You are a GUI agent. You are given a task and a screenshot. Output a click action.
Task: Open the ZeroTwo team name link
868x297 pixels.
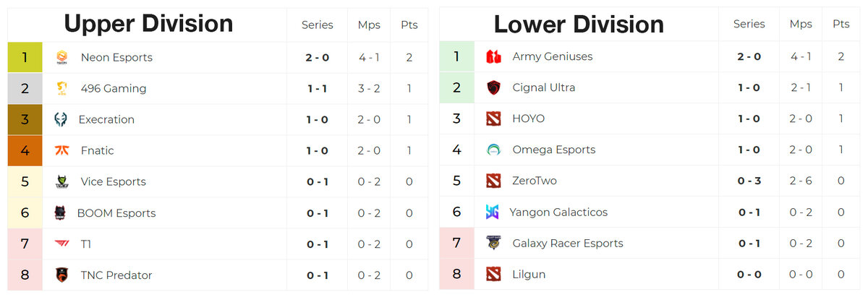tap(534, 181)
